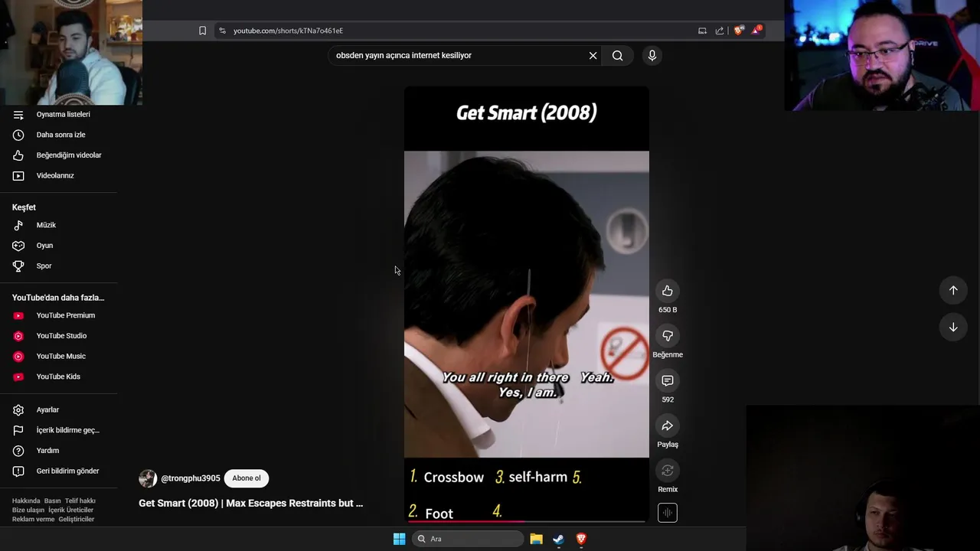The height and width of the screenshot is (551, 980).
Task: Click the Geliştiriciler footer link
Action: (77, 520)
